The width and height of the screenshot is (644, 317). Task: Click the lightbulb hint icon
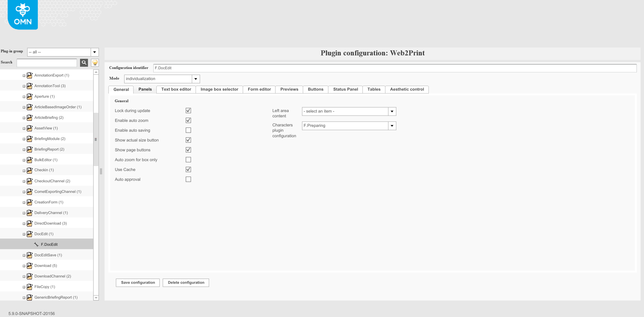95,63
